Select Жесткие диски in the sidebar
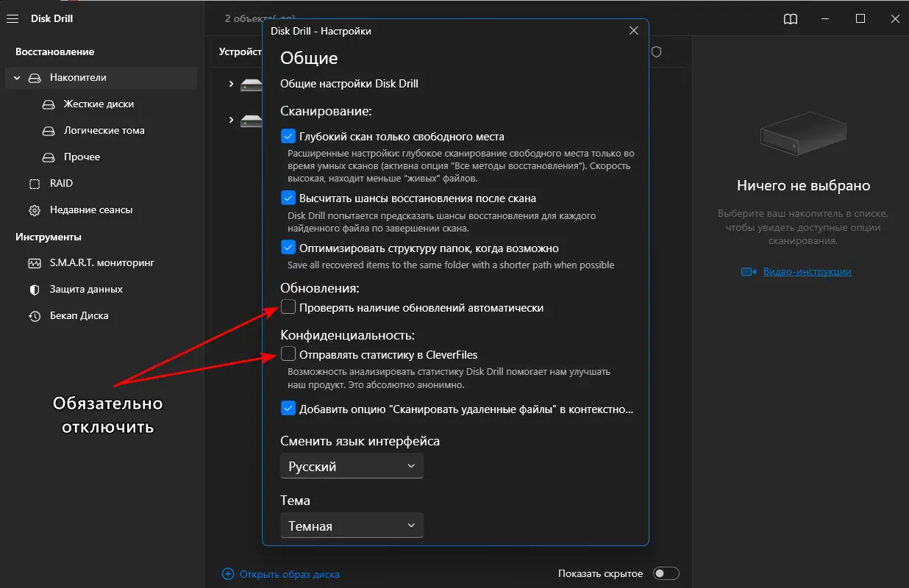 [x=99, y=104]
